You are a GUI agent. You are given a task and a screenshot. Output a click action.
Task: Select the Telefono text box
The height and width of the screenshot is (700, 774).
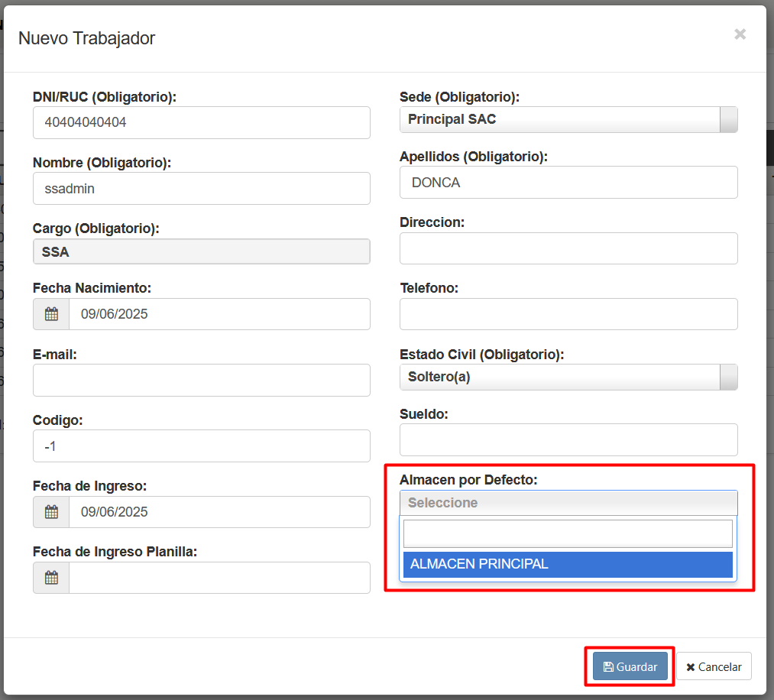(x=568, y=314)
